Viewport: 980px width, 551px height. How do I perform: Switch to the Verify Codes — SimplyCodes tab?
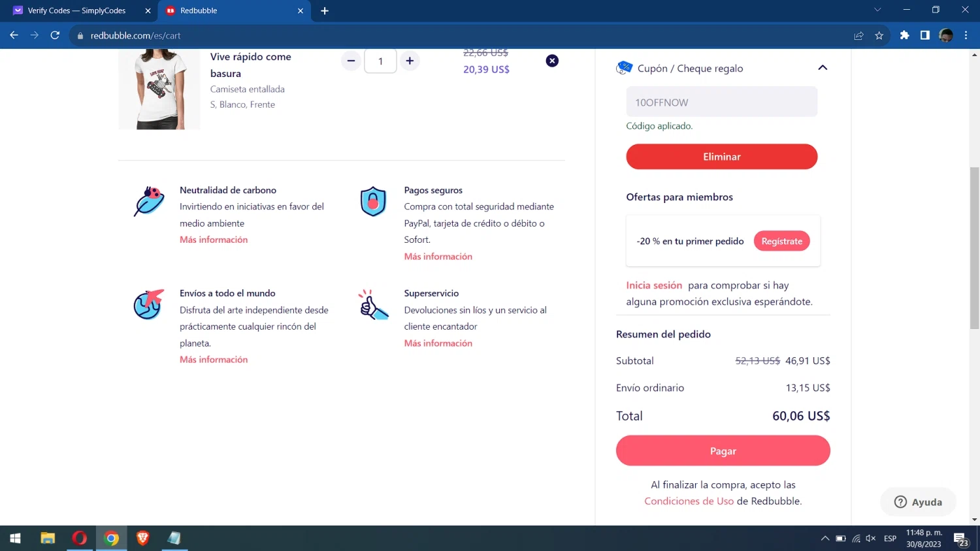(x=76, y=10)
